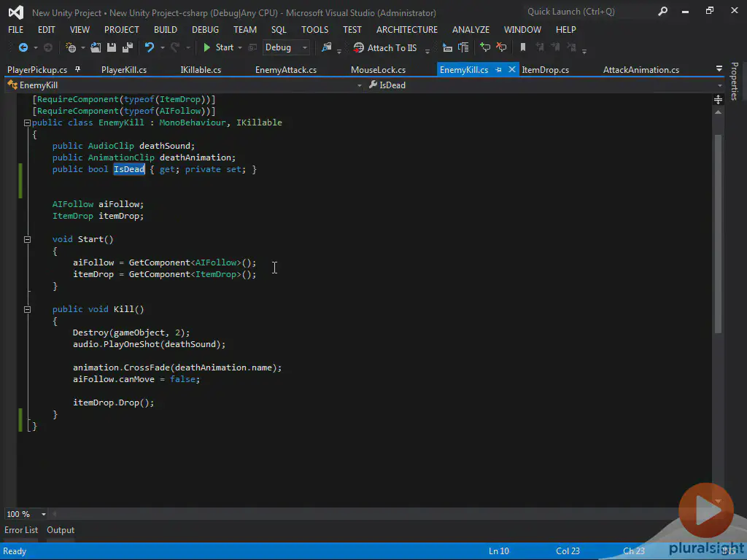
Task: Open the TEST menu
Action: (x=352, y=29)
